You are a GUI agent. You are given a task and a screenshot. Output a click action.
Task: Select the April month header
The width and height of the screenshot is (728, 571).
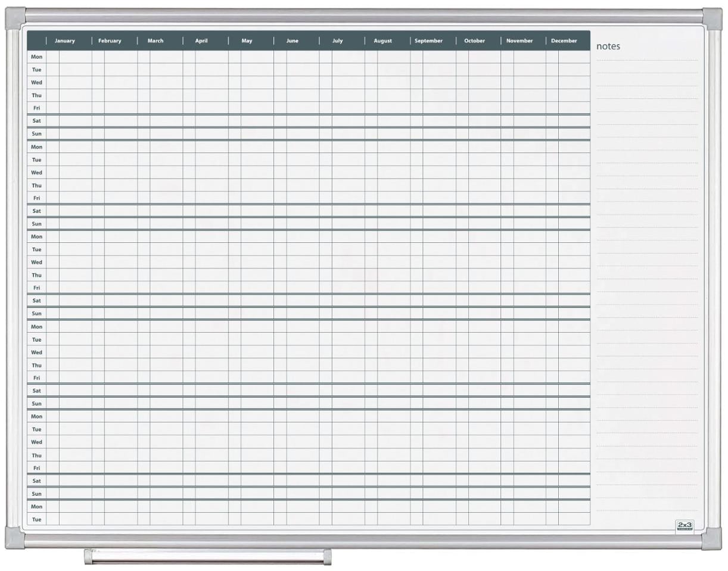pyautogui.click(x=201, y=41)
